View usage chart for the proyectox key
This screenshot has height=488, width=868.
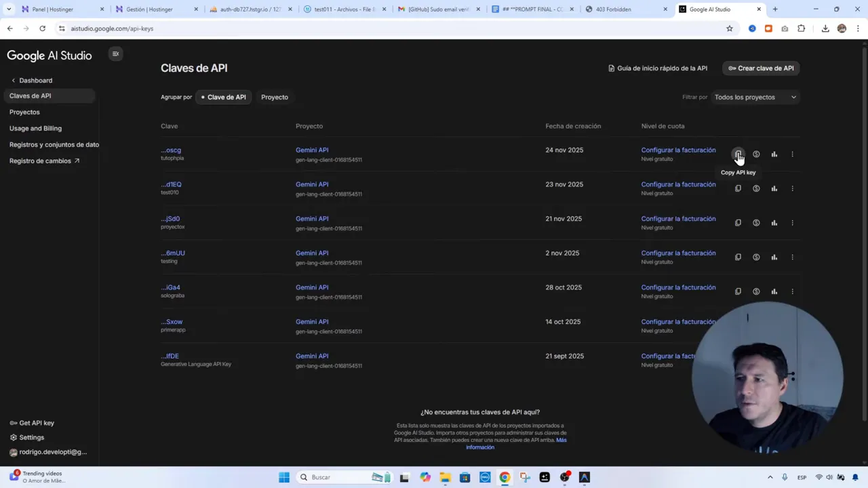coord(774,222)
